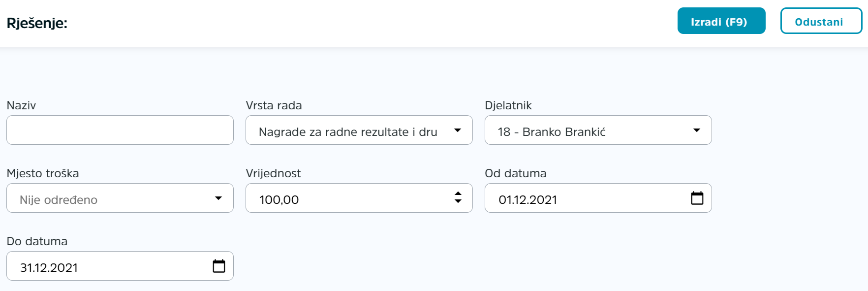Screen dimensions: 868x291
Task: Click the Naziv field label
Action: point(21,105)
